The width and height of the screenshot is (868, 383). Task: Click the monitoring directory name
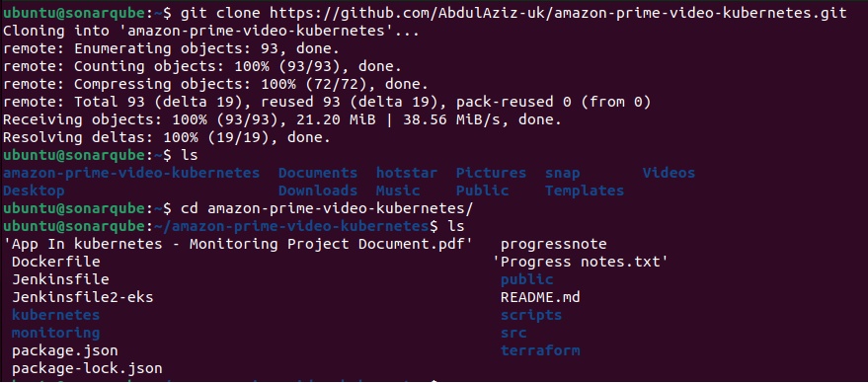56,333
